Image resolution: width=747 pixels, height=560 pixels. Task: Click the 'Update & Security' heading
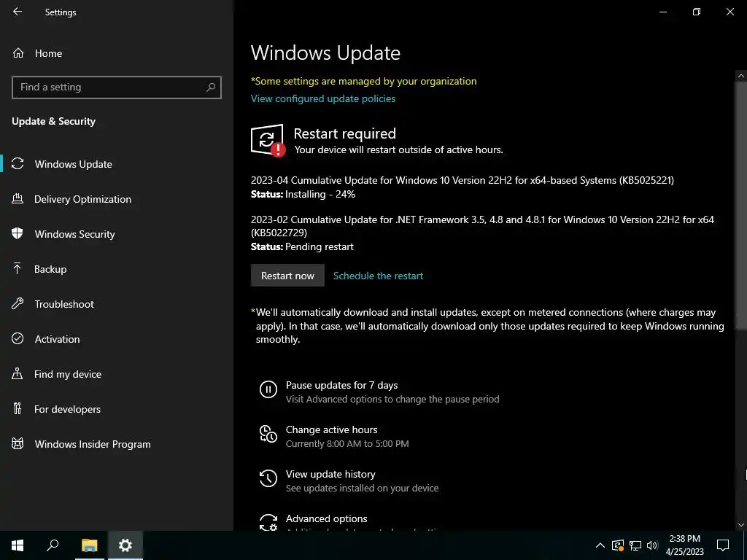click(x=53, y=122)
